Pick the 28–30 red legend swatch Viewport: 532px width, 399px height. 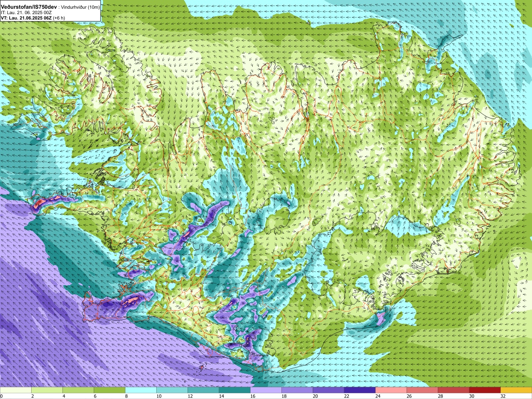pyautogui.click(x=453, y=390)
